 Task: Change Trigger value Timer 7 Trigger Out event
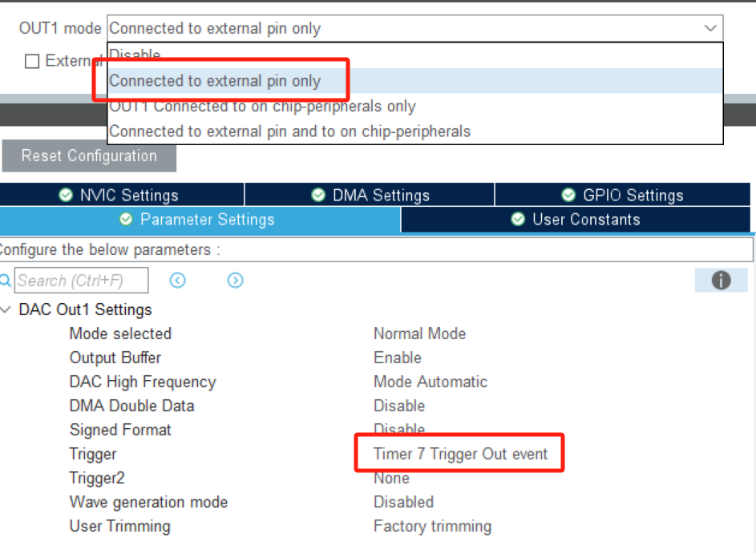tap(460, 455)
